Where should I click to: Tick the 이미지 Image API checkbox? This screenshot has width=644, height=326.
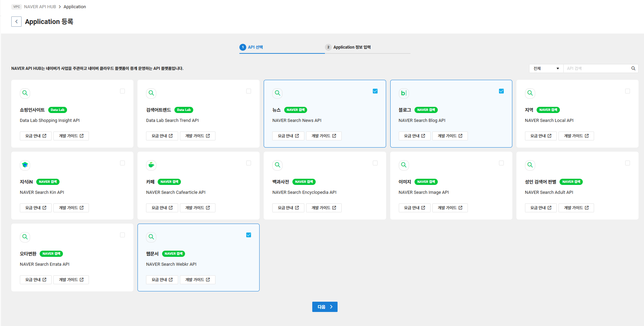(x=501, y=163)
